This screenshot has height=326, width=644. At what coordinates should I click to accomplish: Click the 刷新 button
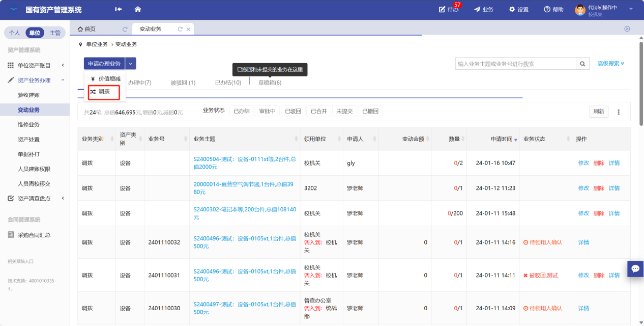point(599,112)
